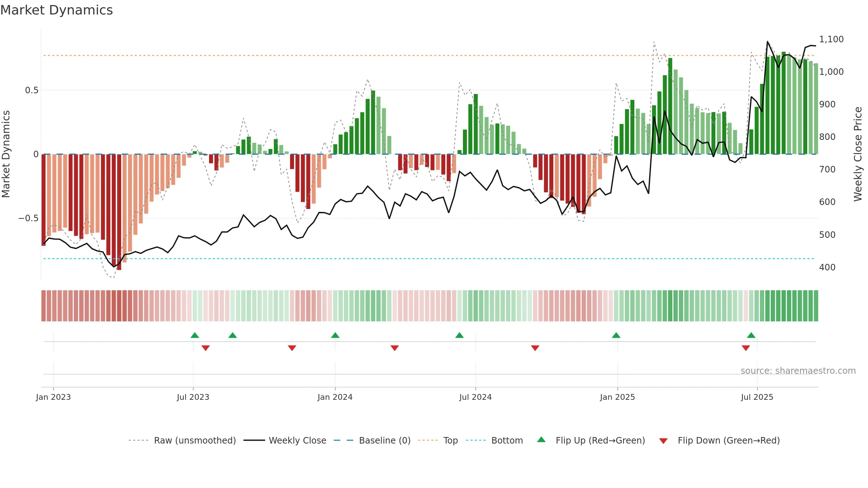Screen dimensions: 868x488
Task: Select the green flip-up marker at Jan 2025
Action: point(616,335)
